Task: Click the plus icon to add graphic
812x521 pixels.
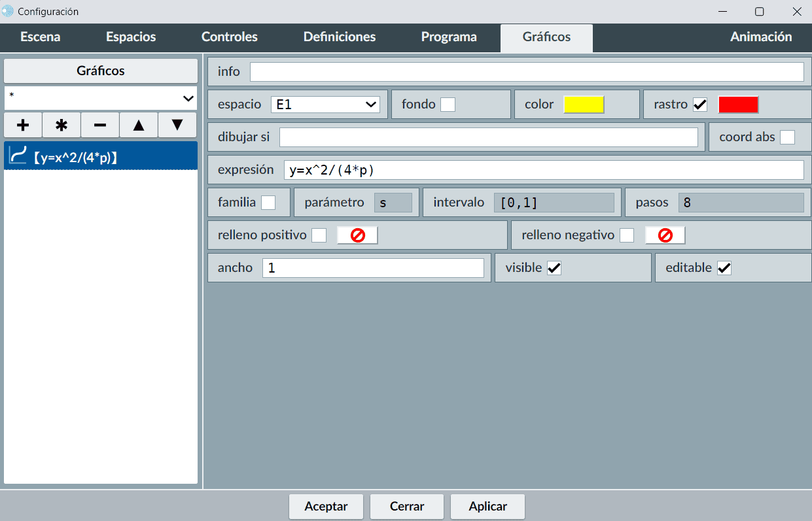Action: 23,125
